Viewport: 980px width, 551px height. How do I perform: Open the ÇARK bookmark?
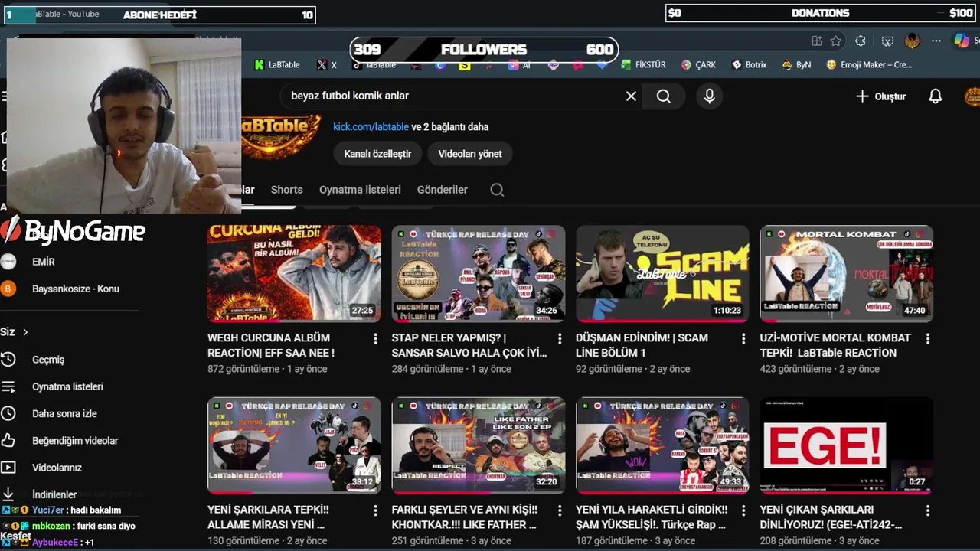698,65
